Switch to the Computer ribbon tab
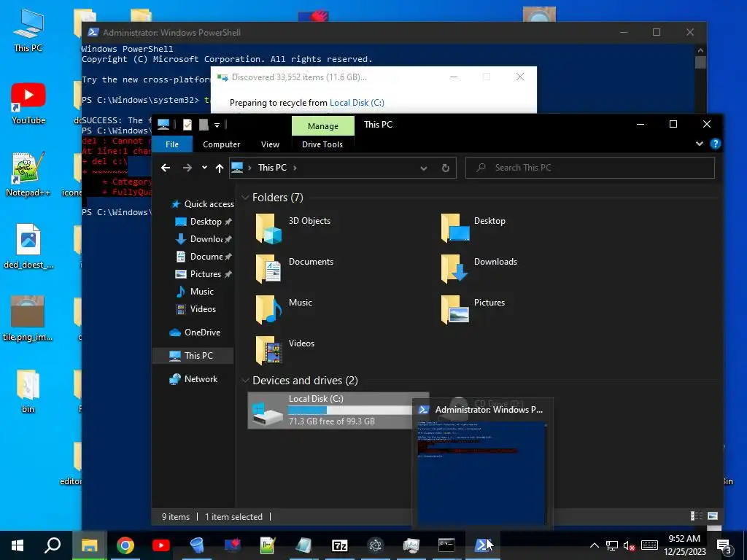Image resolution: width=747 pixels, height=560 pixels. (221, 144)
